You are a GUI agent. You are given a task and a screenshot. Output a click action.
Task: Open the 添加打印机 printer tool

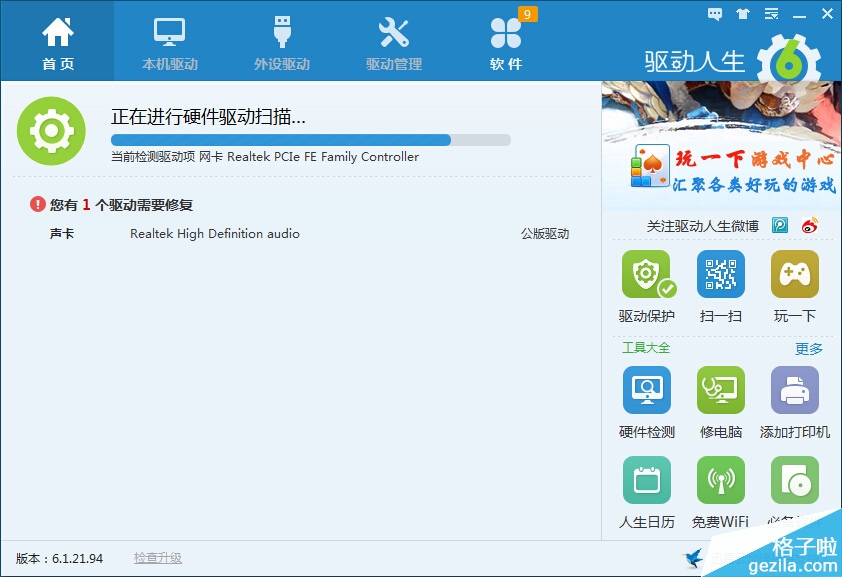point(795,403)
